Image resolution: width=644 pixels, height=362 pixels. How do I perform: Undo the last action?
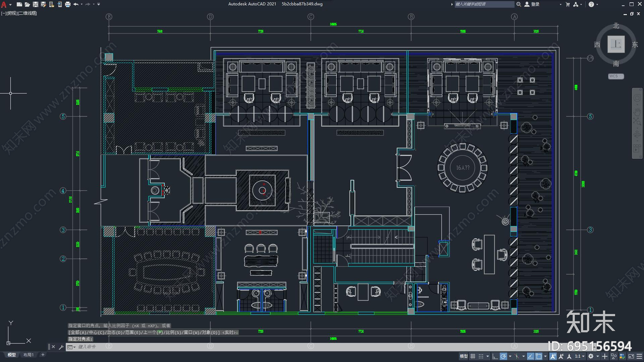[x=76, y=4]
